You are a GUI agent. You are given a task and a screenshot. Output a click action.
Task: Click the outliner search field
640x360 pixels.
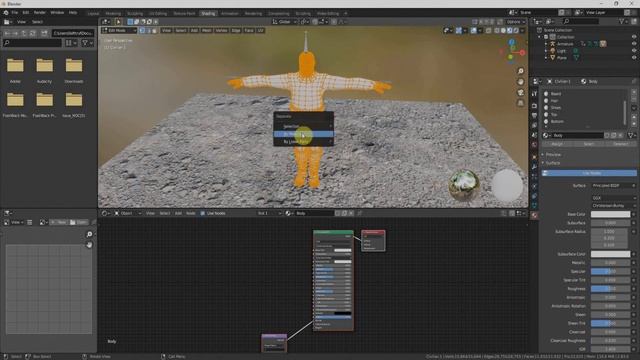581,21
